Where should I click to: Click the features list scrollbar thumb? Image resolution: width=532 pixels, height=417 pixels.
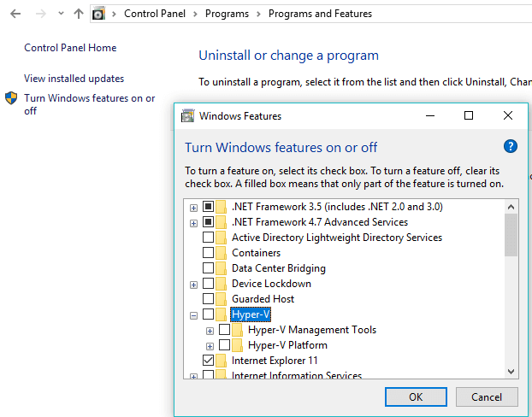coord(511,235)
